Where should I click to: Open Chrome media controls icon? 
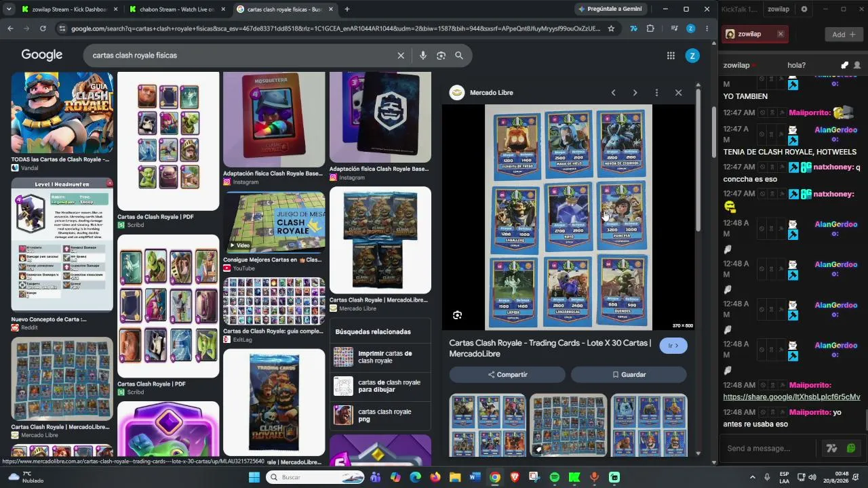pos(674,28)
